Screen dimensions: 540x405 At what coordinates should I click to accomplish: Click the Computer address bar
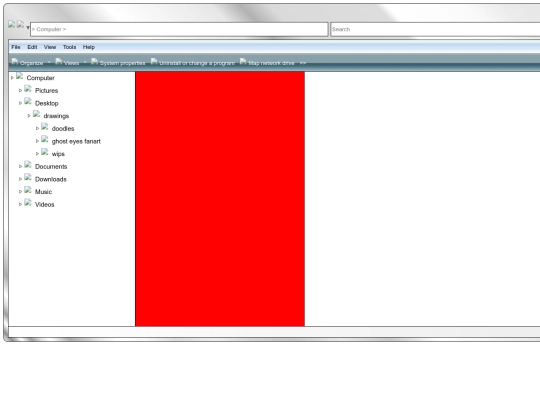click(x=179, y=29)
